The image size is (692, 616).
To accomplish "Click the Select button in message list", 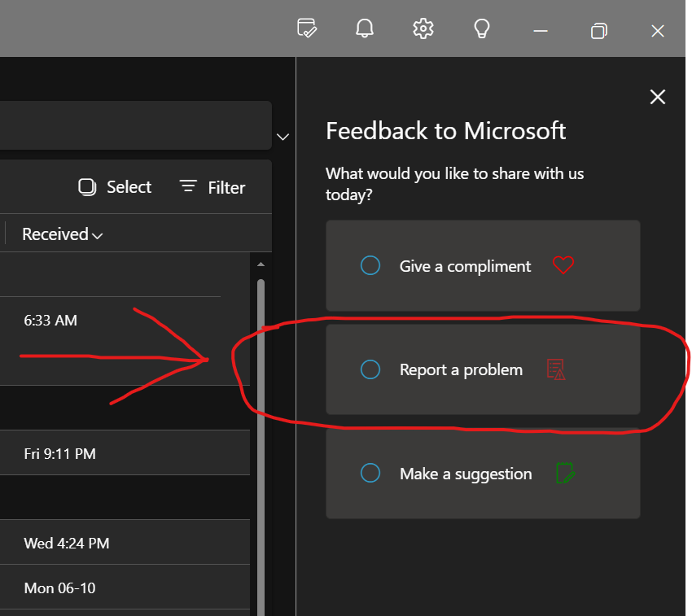I will 115,187.
